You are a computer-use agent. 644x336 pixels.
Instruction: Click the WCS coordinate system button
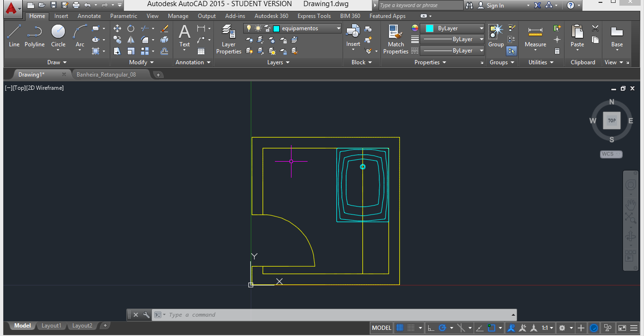coord(611,154)
